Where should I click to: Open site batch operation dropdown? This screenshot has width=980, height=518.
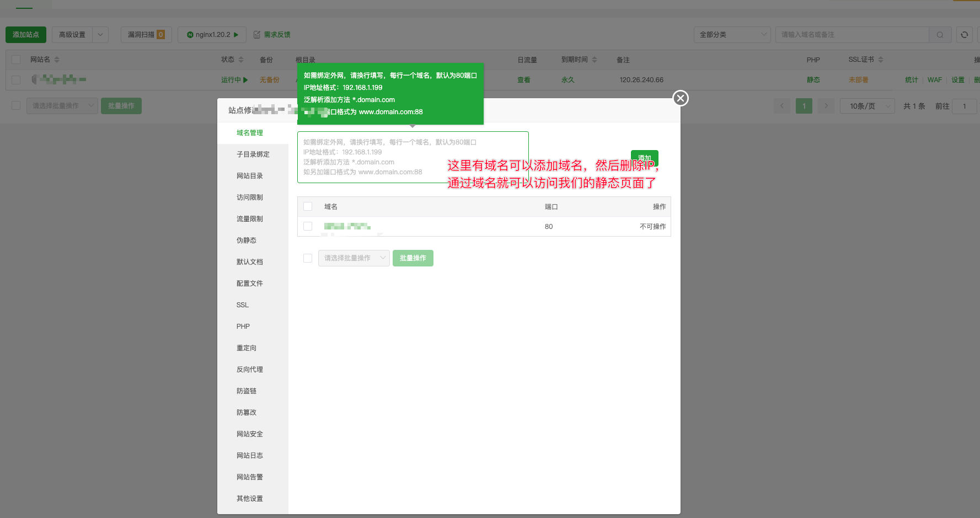pos(62,106)
